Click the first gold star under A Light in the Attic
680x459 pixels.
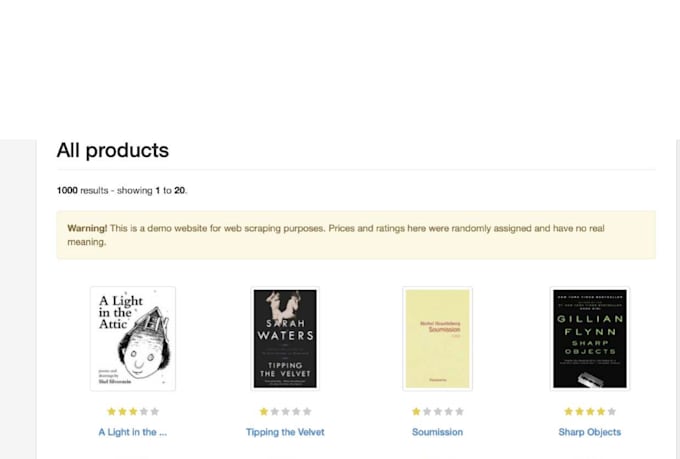[111, 411]
